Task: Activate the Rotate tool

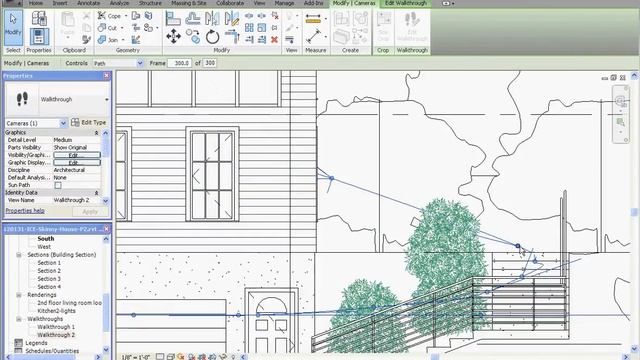Action: click(x=212, y=37)
